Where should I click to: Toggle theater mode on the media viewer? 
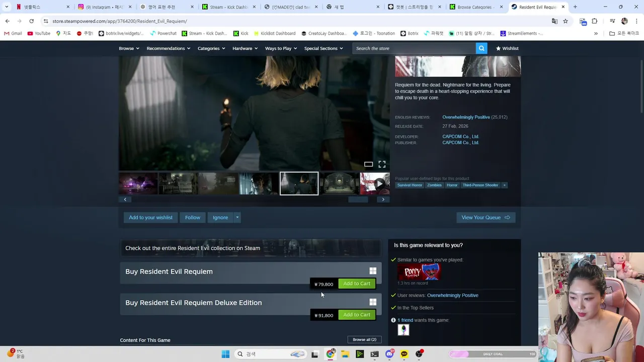368,164
